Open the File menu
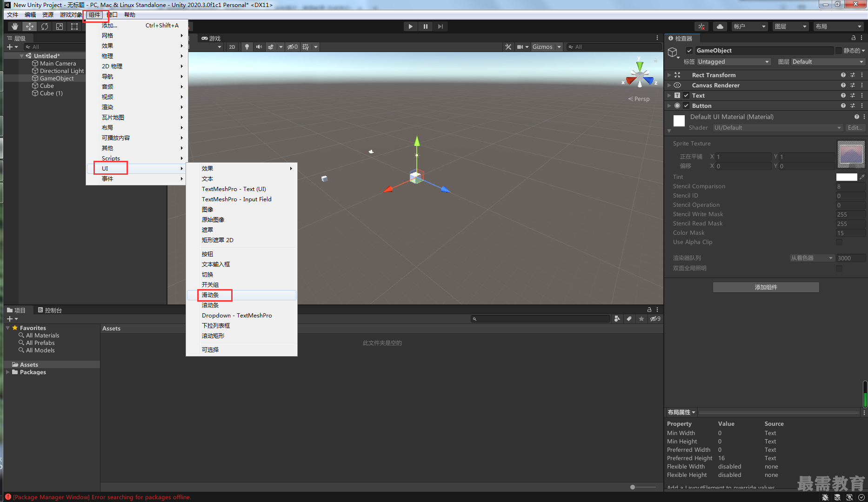868x502 pixels. tap(13, 15)
